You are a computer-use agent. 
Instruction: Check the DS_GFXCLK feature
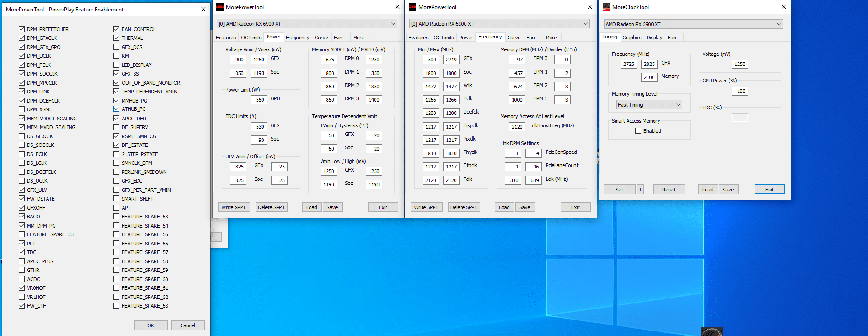pyautogui.click(x=21, y=136)
